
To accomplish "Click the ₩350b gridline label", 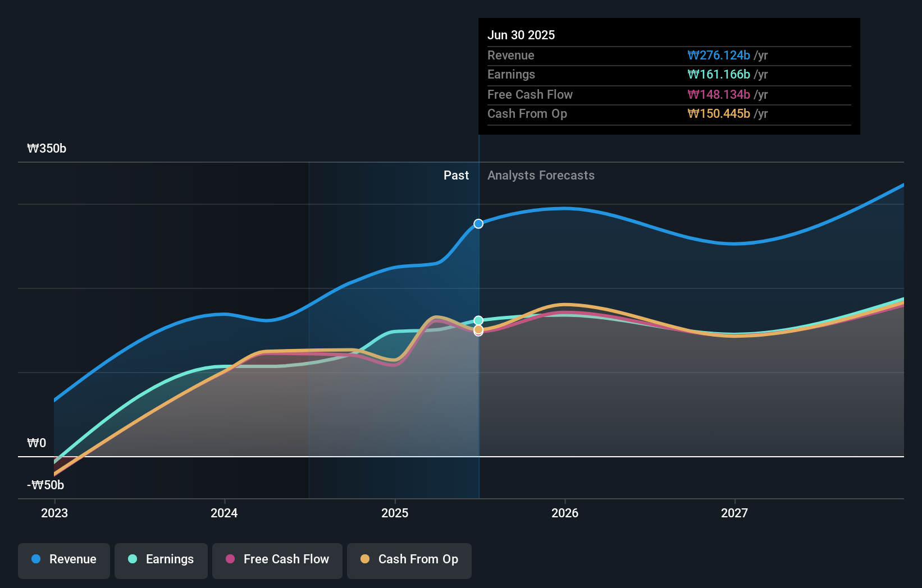I will pos(47,149).
